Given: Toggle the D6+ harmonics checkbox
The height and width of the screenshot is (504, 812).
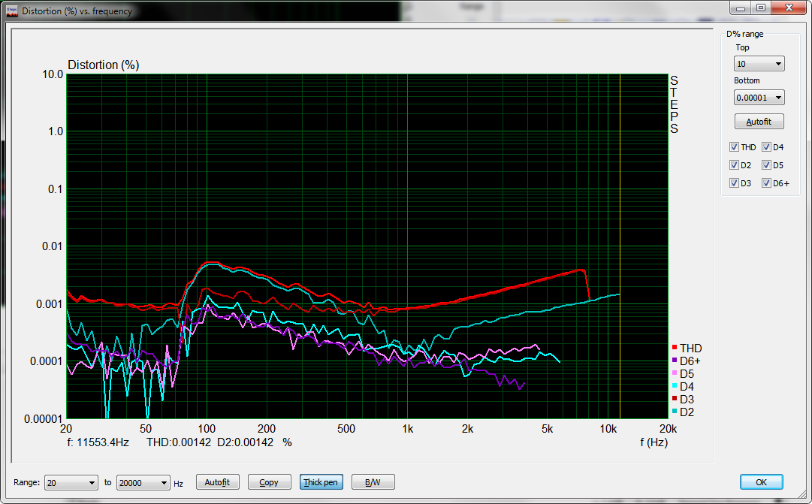Looking at the screenshot, I should pyautogui.click(x=766, y=183).
